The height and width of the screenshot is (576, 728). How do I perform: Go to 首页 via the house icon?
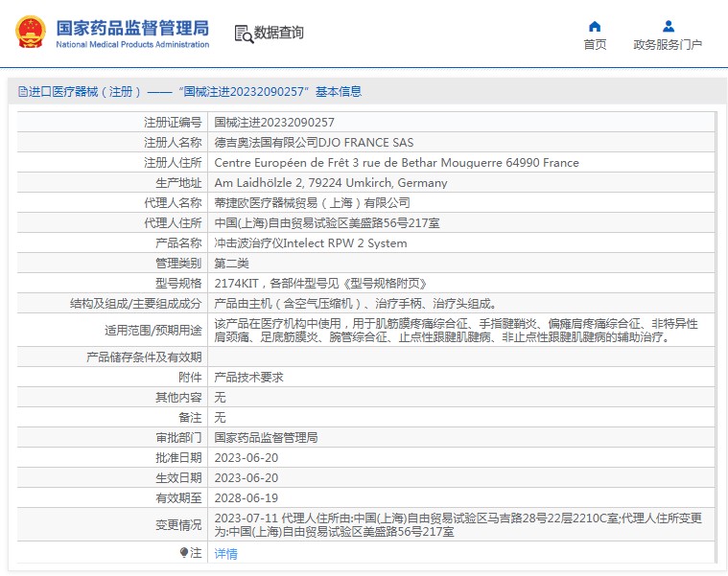tap(595, 26)
